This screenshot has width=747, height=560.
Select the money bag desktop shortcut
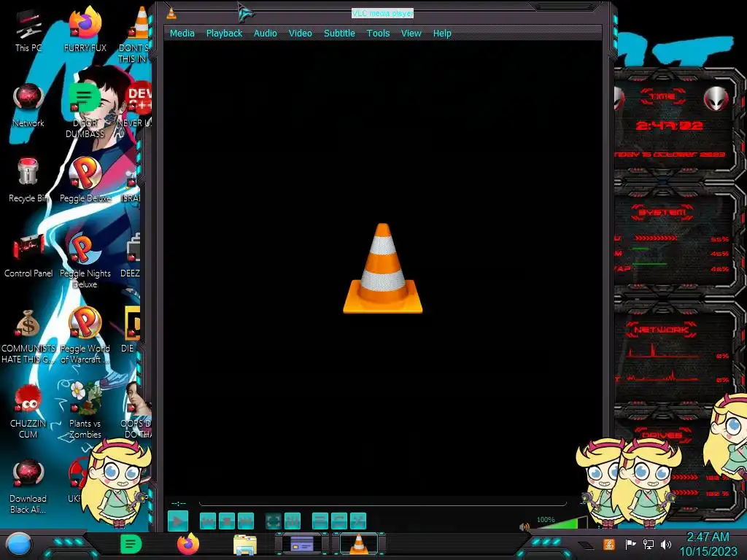28,335
